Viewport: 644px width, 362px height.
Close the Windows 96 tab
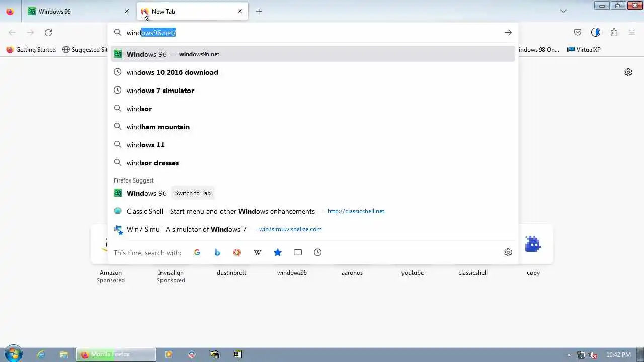(127, 11)
